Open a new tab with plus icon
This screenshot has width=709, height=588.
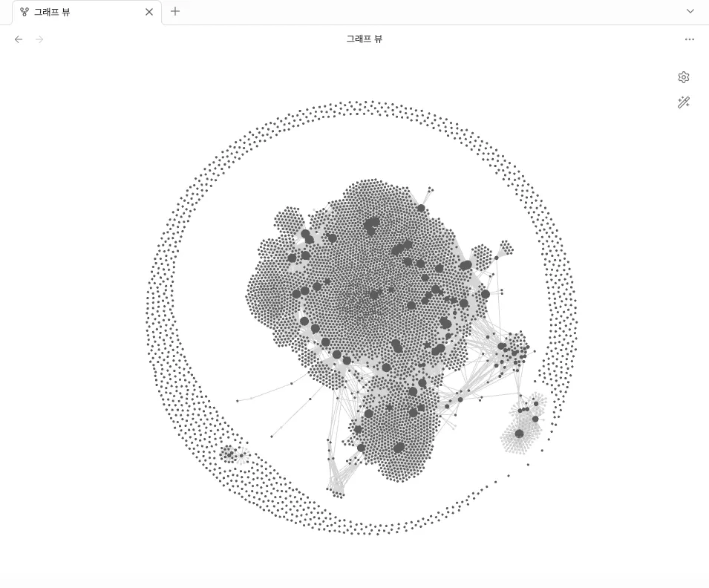[175, 12]
